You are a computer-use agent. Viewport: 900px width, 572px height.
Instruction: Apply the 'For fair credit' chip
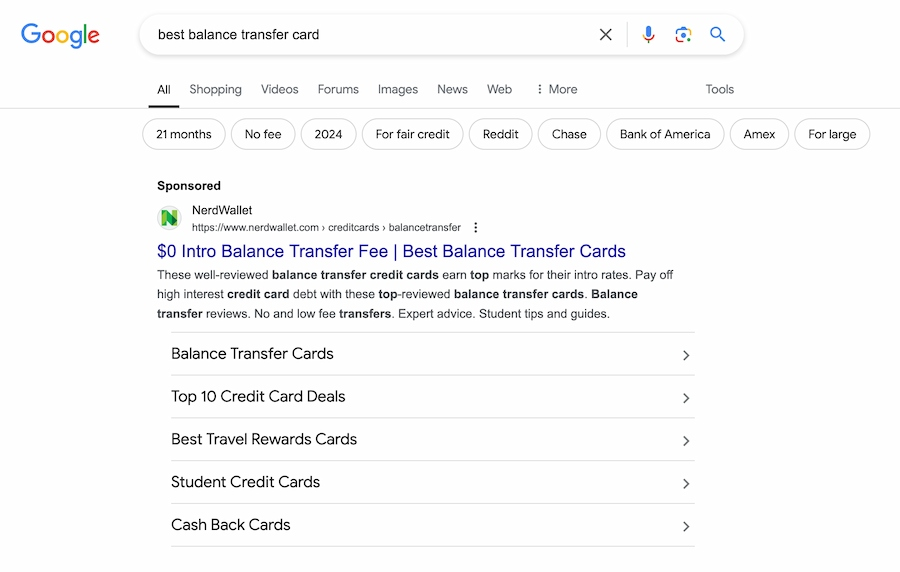click(412, 134)
